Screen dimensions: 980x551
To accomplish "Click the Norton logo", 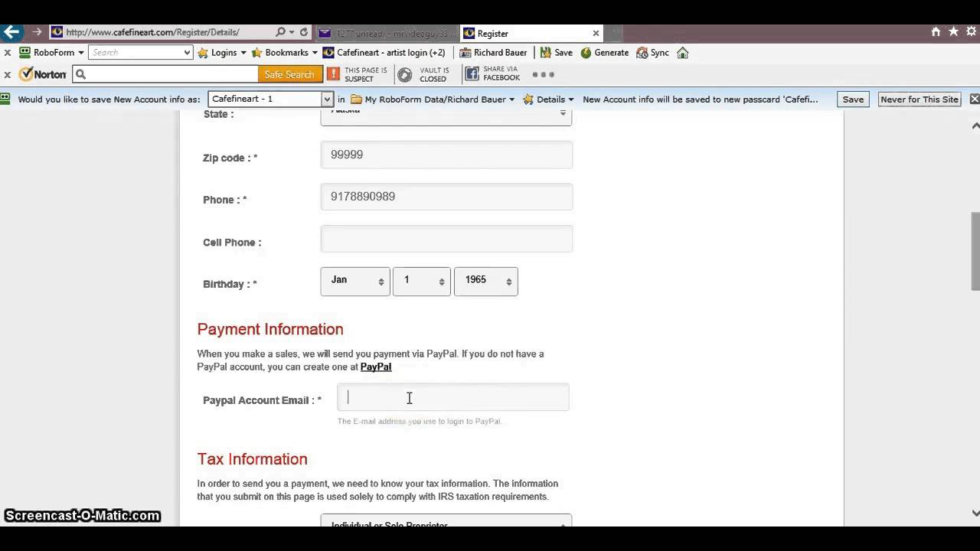I will [43, 74].
